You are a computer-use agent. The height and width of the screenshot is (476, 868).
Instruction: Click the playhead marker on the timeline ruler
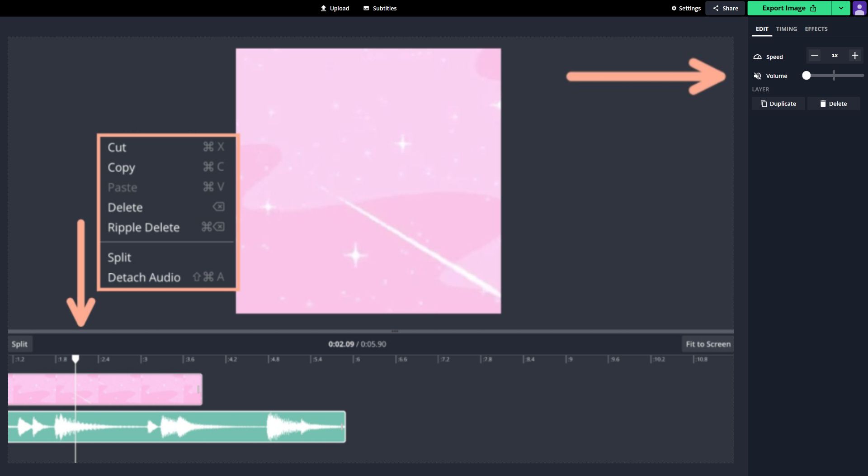click(75, 358)
